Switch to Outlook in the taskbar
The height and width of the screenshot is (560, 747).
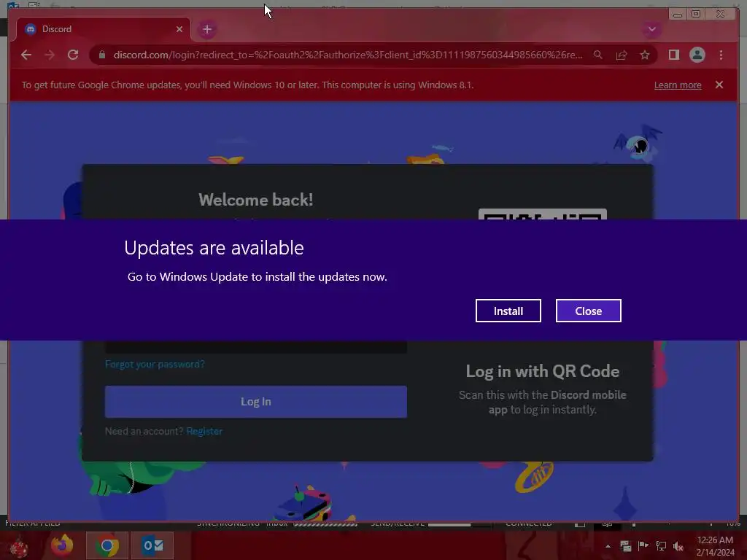click(152, 545)
